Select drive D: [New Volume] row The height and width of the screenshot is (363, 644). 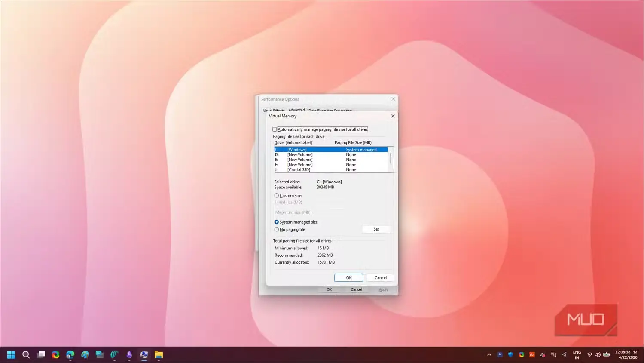pos(331,155)
